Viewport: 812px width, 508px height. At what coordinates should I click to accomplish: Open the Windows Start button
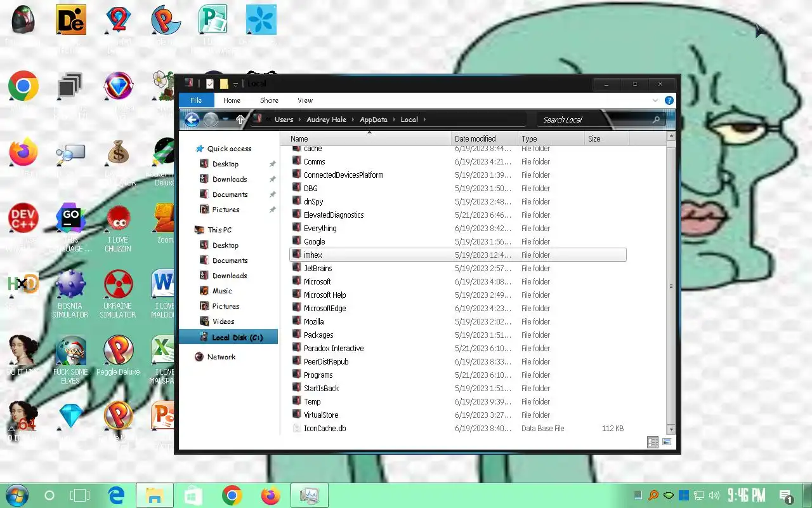(x=17, y=495)
